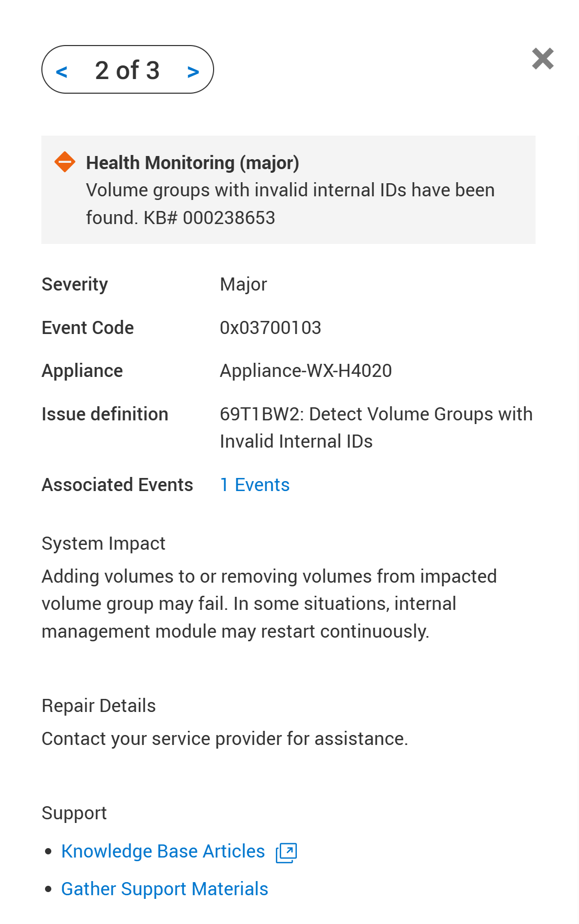Select the event code 0x03700103 value
Viewport: 579px width, 924px height.
coord(270,328)
